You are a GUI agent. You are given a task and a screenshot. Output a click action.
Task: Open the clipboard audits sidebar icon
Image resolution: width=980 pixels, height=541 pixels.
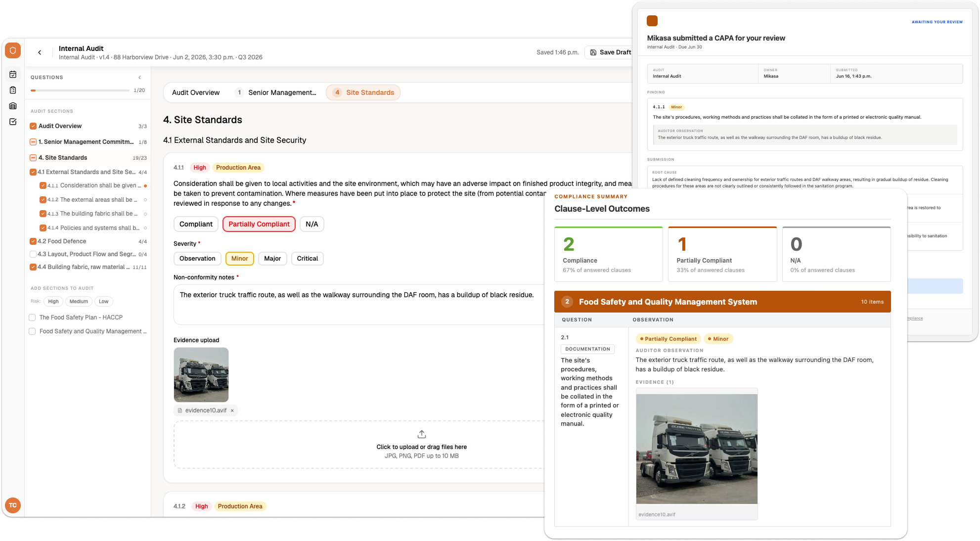(x=13, y=90)
